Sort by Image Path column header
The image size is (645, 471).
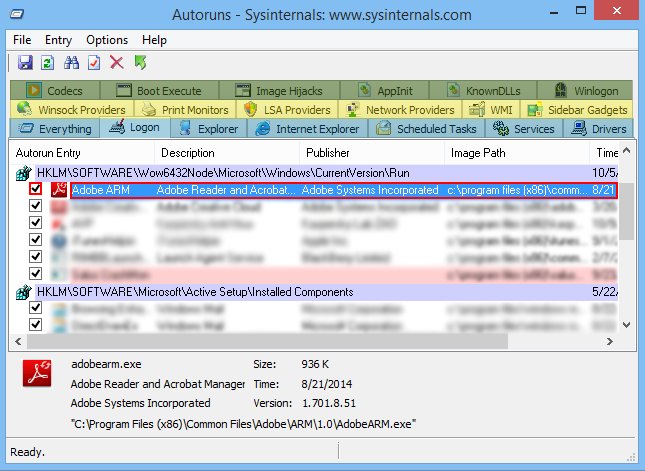tap(517, 153)
